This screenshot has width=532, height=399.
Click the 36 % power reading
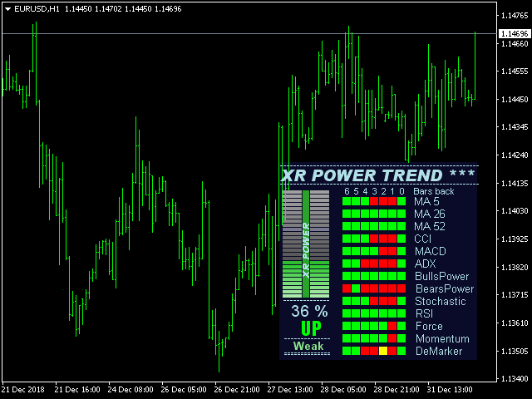coord(309,311)
